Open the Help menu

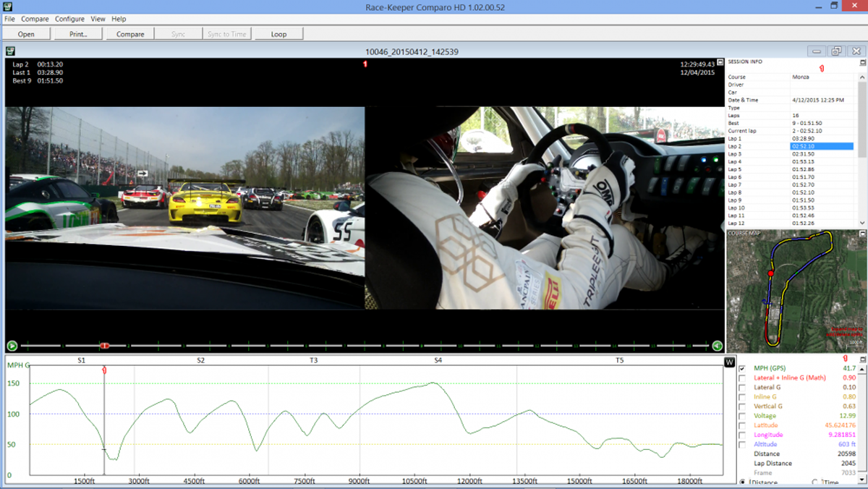tap(119, 19)
